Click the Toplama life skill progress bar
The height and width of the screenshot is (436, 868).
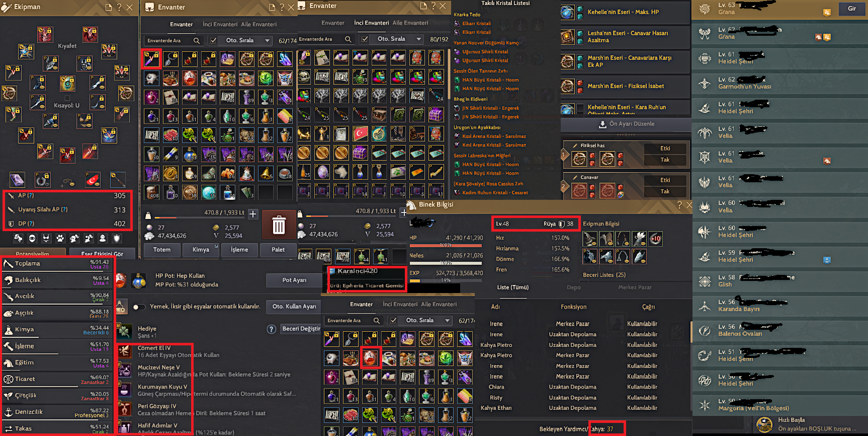pyautogui.click(x=57, y=263)
